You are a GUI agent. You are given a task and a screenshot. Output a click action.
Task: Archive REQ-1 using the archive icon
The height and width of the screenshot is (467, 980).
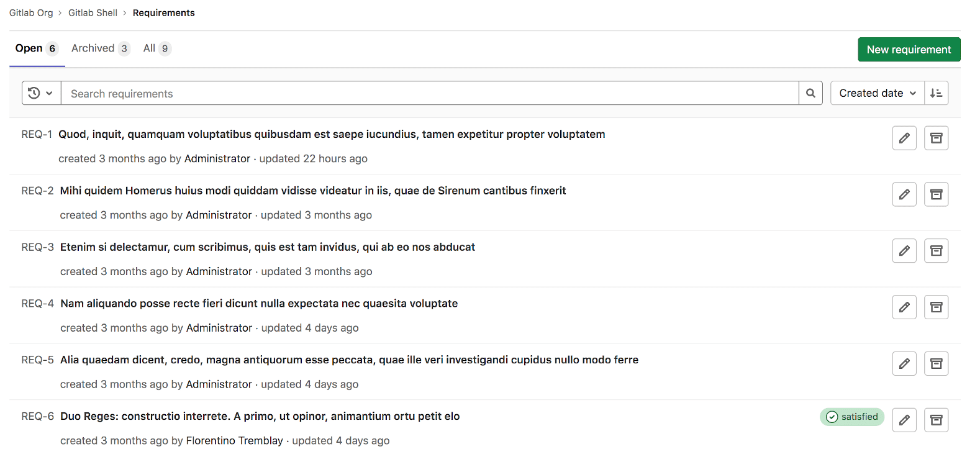click(x=936, y=138)
